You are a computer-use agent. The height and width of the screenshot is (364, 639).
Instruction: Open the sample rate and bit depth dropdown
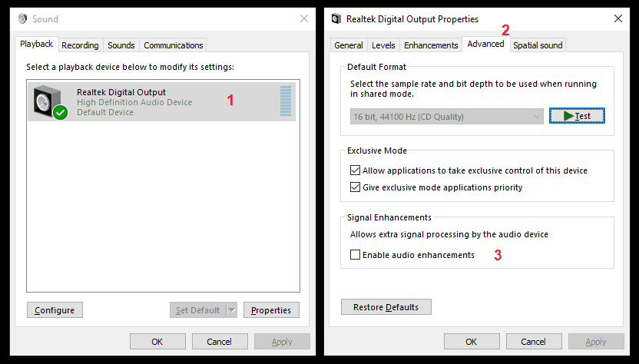447,117
